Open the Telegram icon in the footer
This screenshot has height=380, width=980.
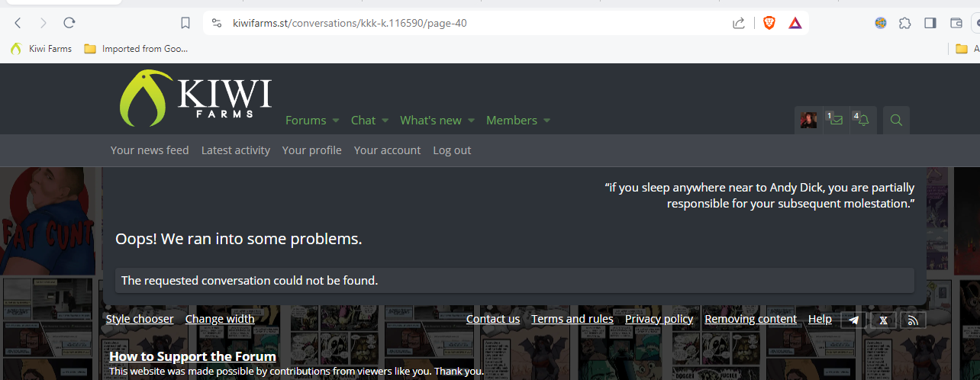click(854, 320)
